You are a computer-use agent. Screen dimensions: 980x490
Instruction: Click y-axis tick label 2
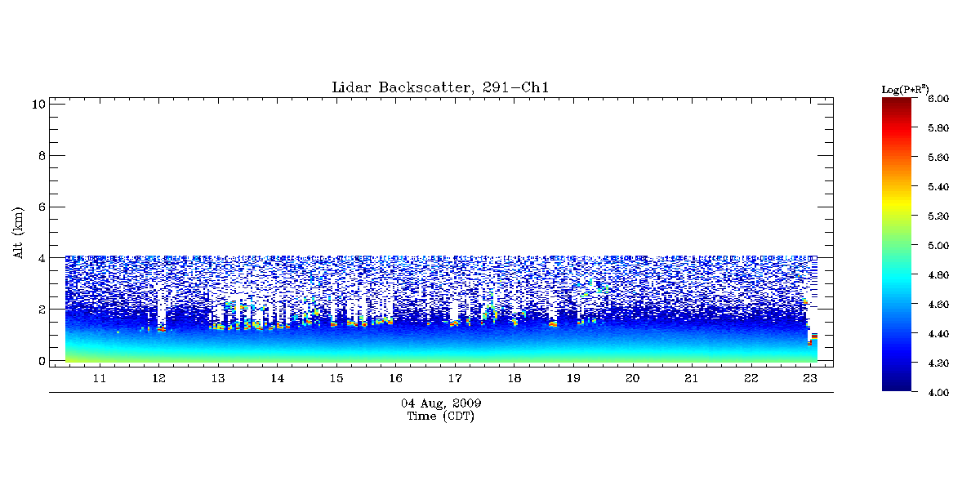[41, 310]
